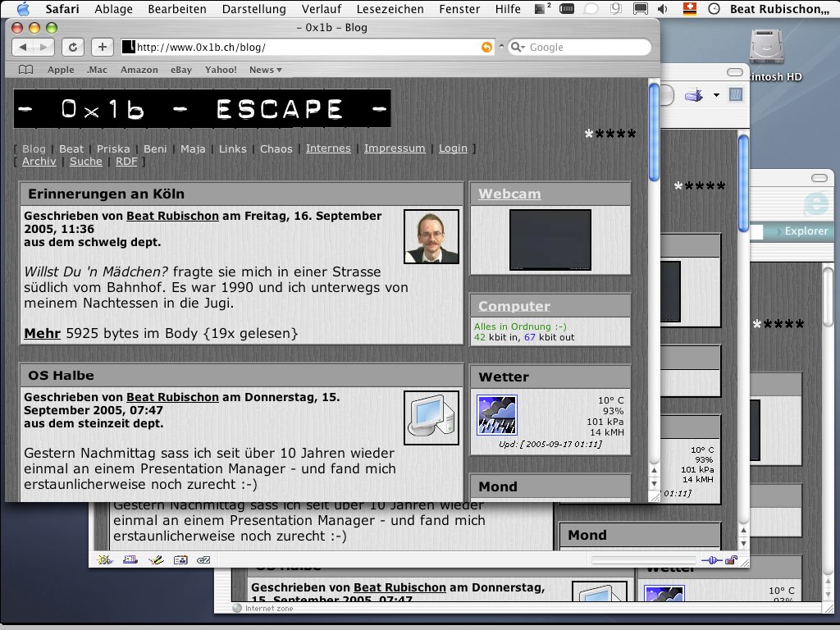Open the iChat speech bubble menu
This screenshot has height=630, width=840.
coord(591,8)
